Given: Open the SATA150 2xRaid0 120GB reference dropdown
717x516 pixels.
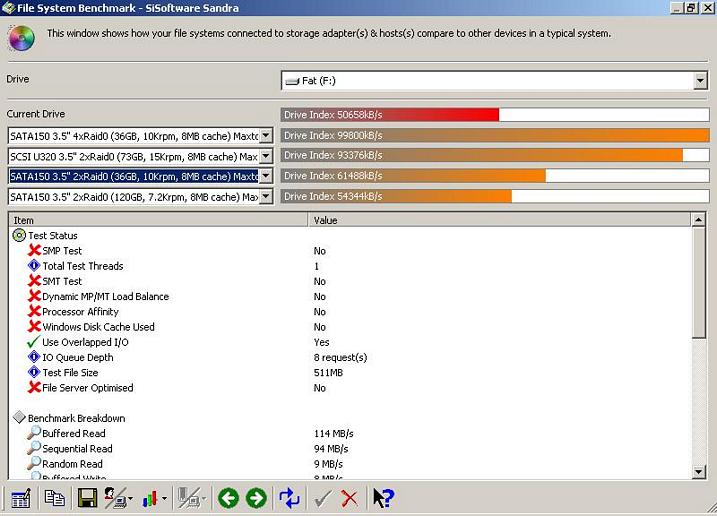Looking at the screenshot, I should pyautogui.click(x=266, y=197).
